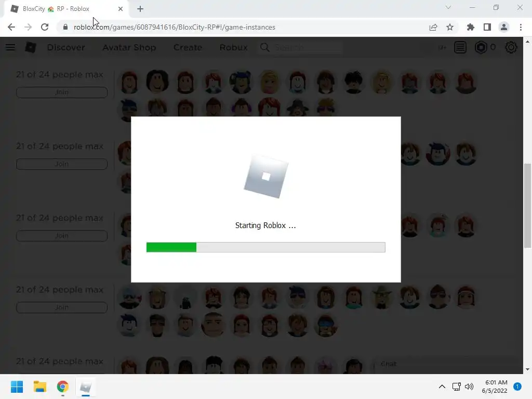This screenshot has width=532, height=399.
Task: Click the Chrome icon in the taskbar
Action: coord(63,387)
